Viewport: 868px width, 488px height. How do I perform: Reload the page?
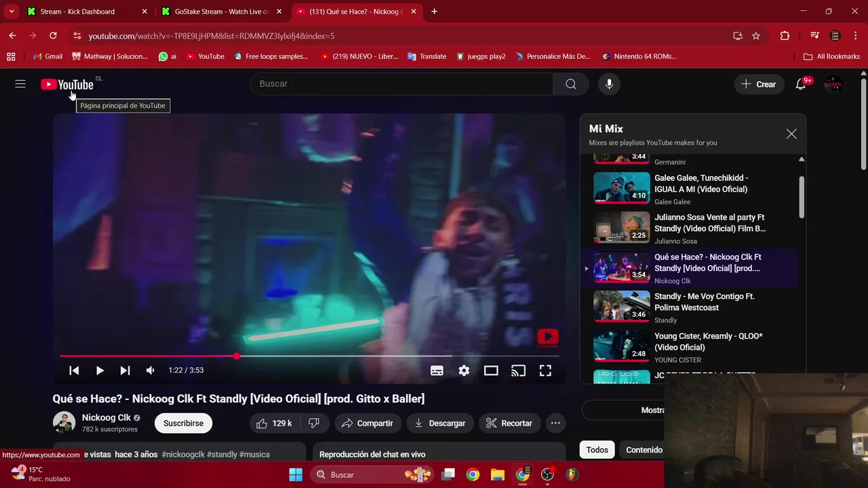(53, 36)
